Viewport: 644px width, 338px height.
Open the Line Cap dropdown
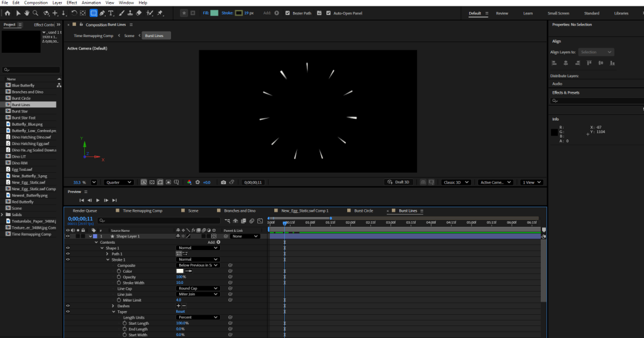tap(198, 288)
